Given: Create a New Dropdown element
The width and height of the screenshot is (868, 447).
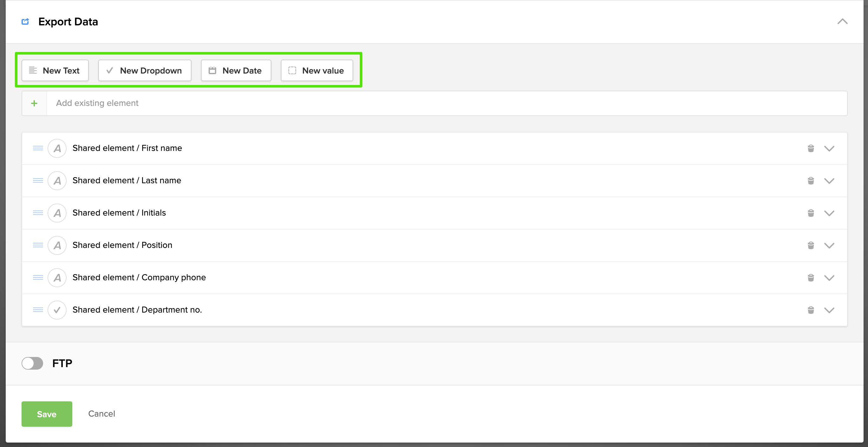Looking at the screenshot, I should (145, 70).
